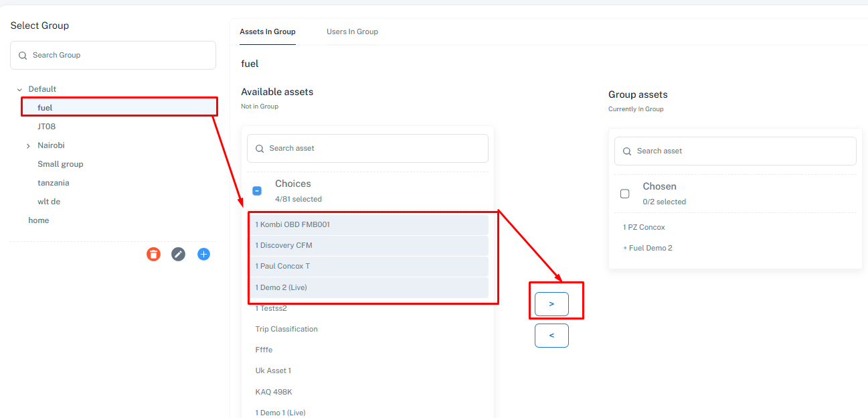The image size is (868, 418).
Task: Select the JT08 group
Action: 47,127
